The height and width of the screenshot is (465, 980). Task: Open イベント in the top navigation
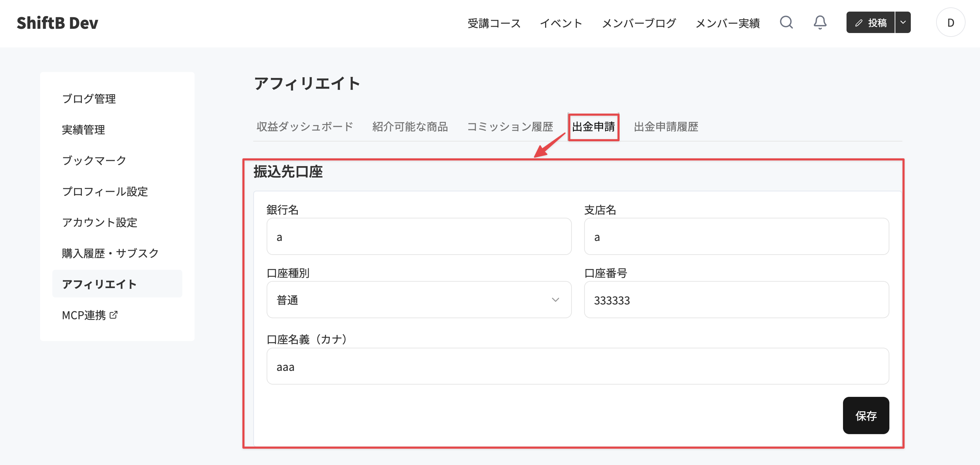tap(561, 23)
